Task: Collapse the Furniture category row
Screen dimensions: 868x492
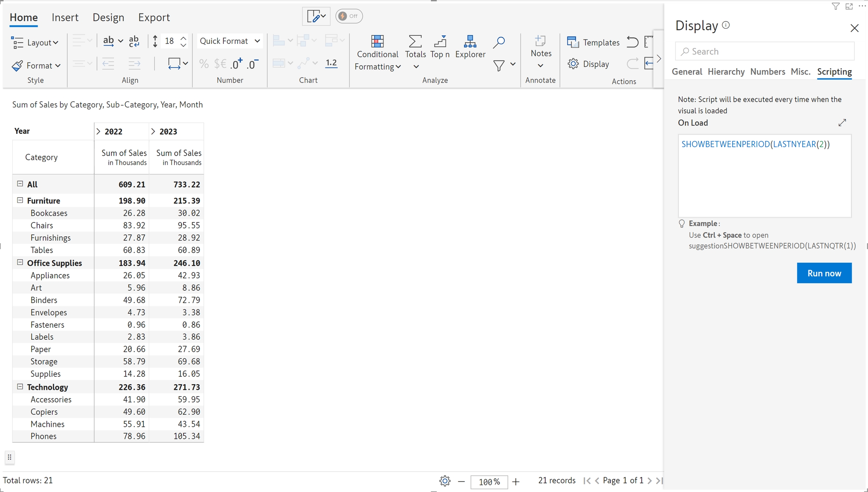Action: pyautogui.click(x=20, y=200)
